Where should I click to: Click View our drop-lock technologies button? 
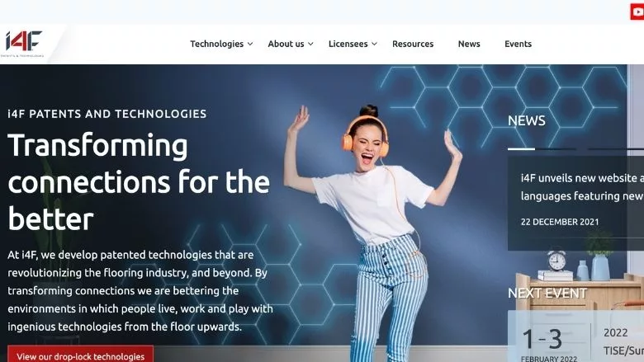point(80,356)
